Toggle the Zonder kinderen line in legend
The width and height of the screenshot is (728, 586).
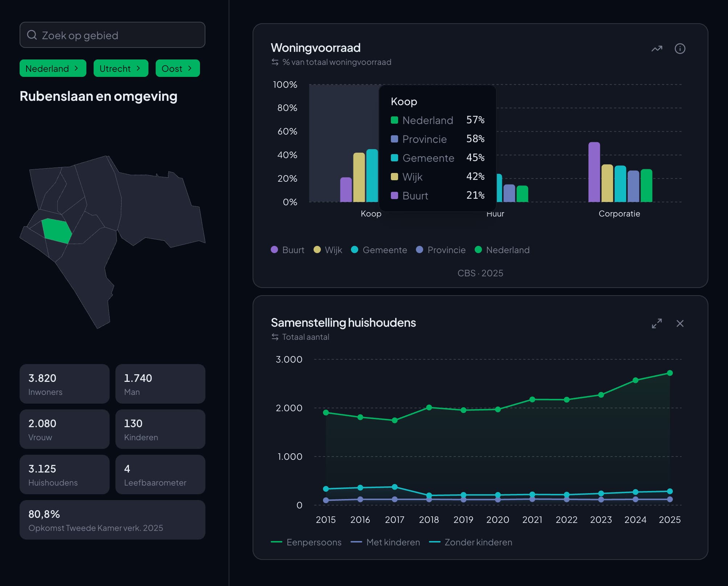pyautogui.click(x=470, y=542)
